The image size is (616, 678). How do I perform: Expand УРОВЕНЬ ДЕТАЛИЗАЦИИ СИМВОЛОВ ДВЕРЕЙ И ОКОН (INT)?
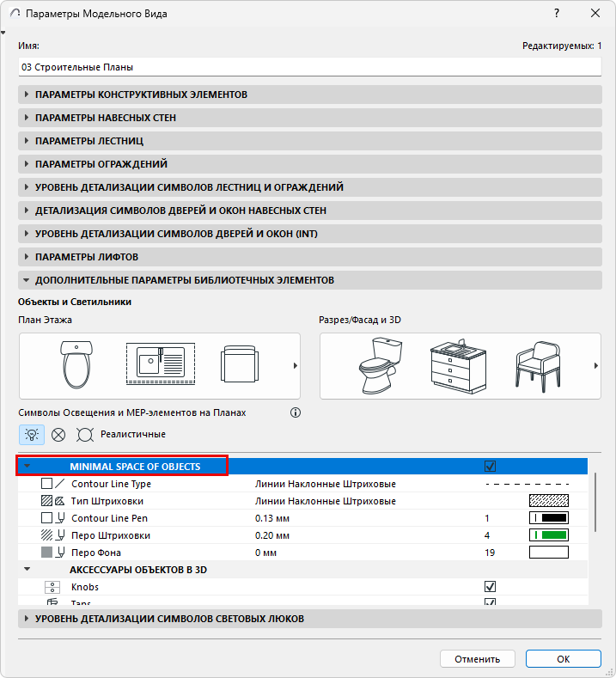click(x=310, y=234)
